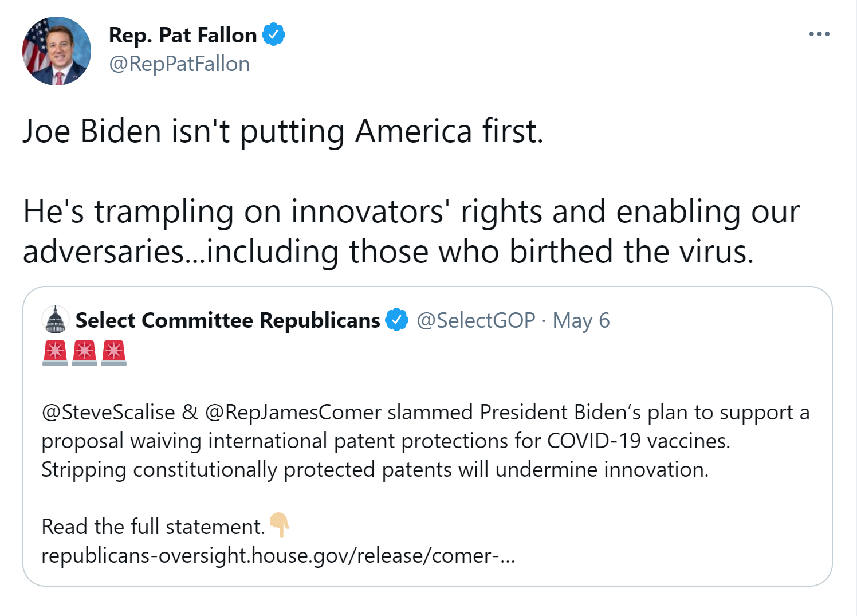Open the @SelectGOP handle
The image size is (857, 616).
475,320
